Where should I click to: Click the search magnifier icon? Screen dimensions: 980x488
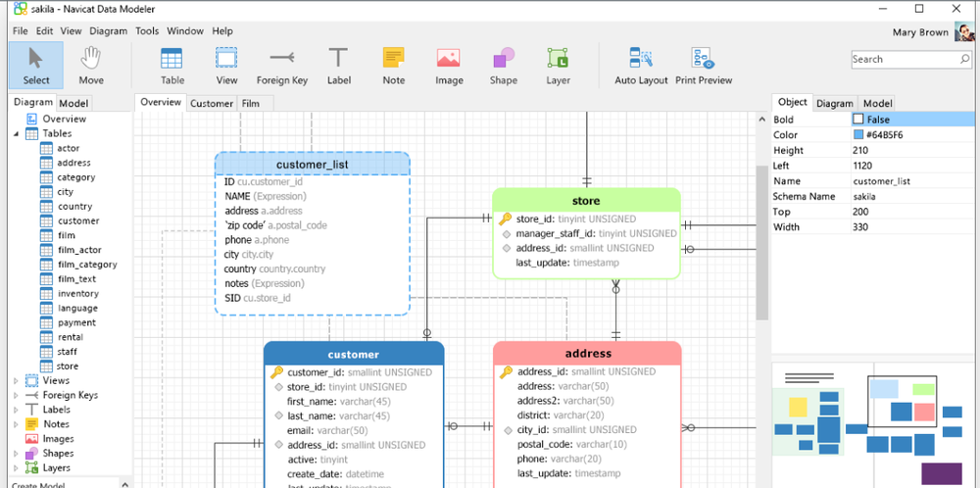965,60
